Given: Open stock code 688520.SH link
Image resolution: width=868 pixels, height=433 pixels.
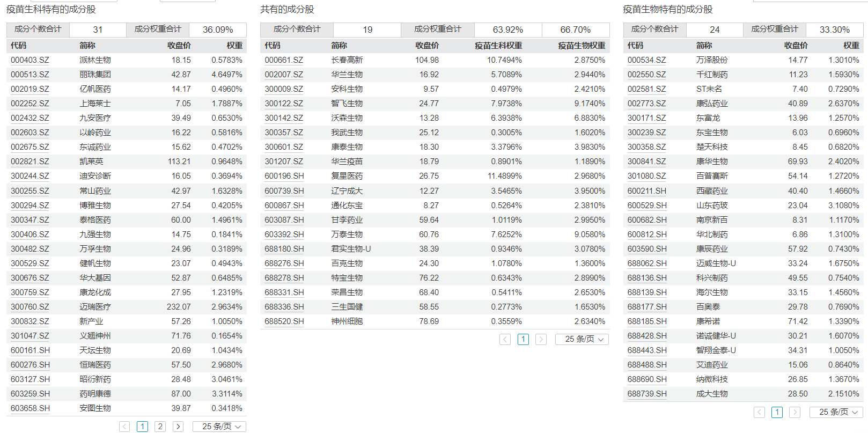Looking at the screenshot, I should [284, 321].
